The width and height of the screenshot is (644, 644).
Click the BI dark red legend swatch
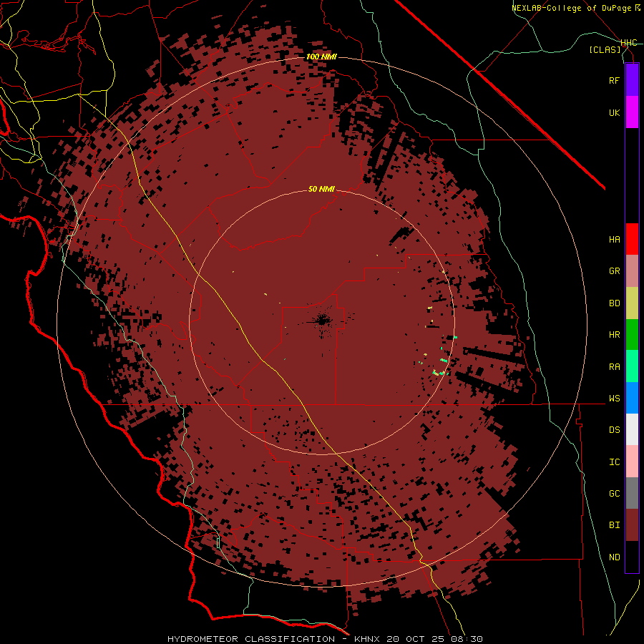pos(632,525)
